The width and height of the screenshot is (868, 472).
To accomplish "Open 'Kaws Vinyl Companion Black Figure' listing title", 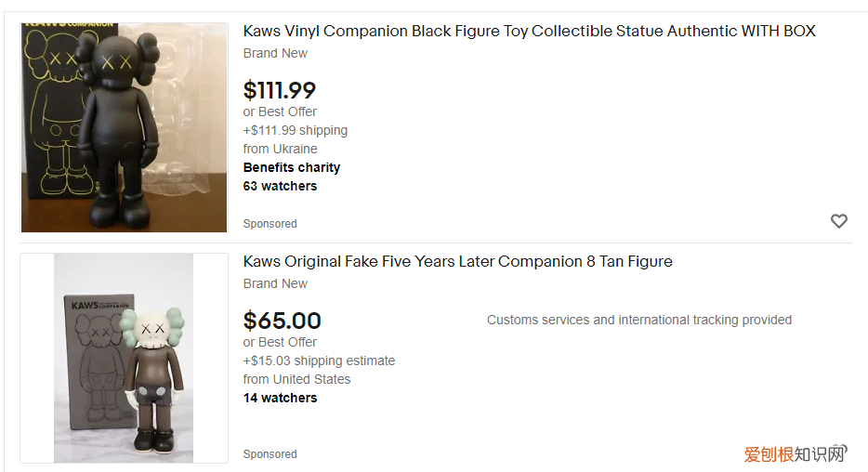I will point(529,31).
